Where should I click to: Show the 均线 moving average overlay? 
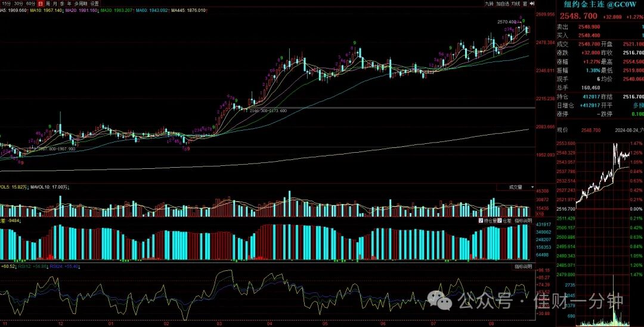(516, 4)
